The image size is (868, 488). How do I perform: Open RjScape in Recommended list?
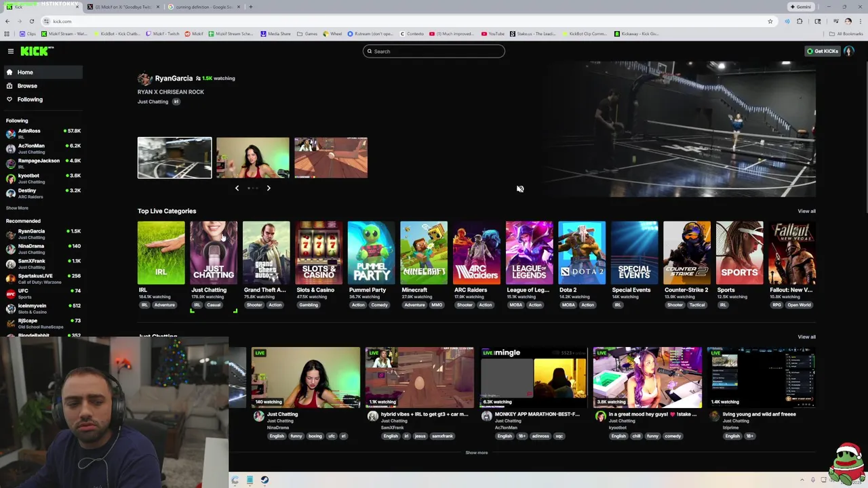[42, 323]
